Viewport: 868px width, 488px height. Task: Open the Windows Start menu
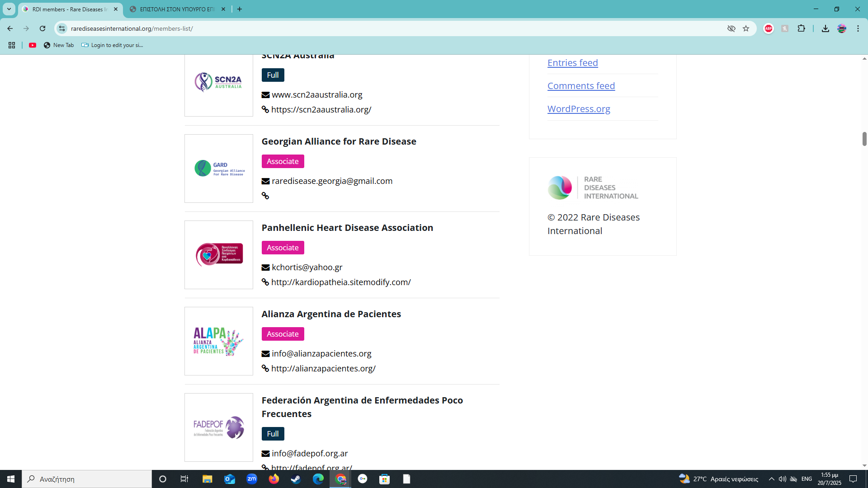11,479
